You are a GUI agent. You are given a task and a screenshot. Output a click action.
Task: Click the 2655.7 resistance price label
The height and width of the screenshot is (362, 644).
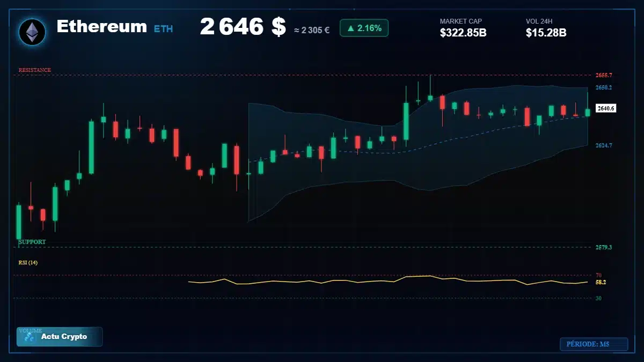click(x=604, y=75)
